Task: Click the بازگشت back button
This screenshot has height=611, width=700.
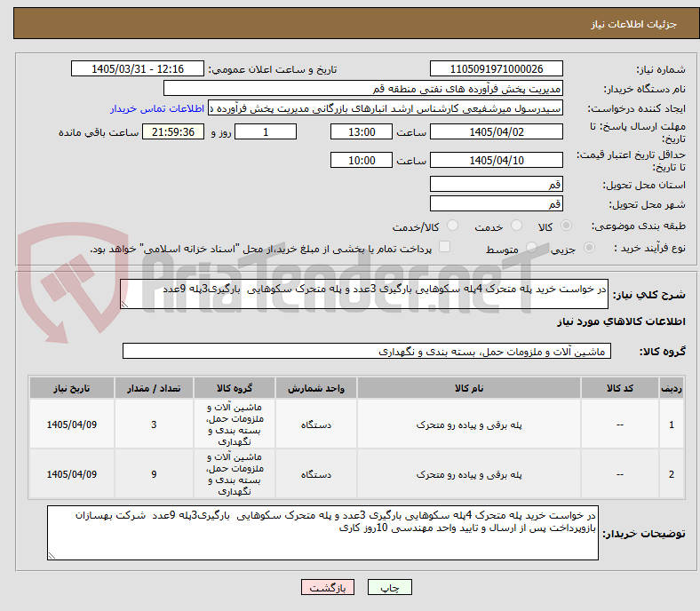Action: (328, 587)
